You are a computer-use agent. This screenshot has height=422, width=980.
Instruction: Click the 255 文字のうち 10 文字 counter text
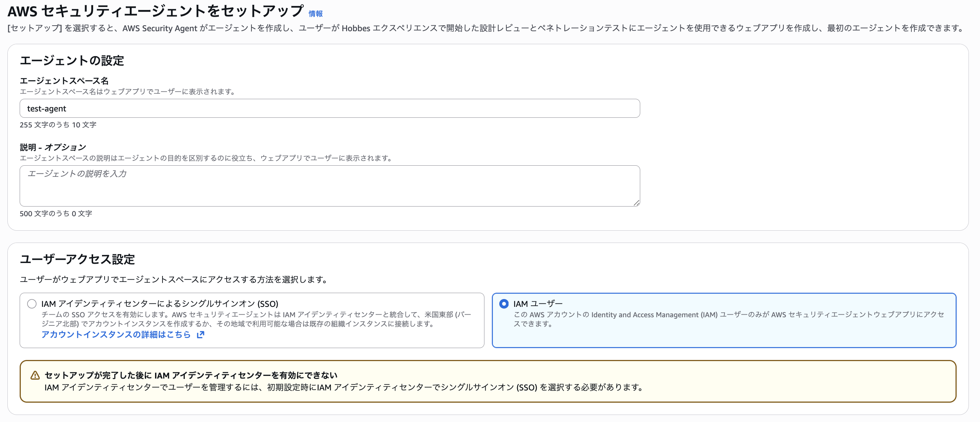(x=58, y=125)
